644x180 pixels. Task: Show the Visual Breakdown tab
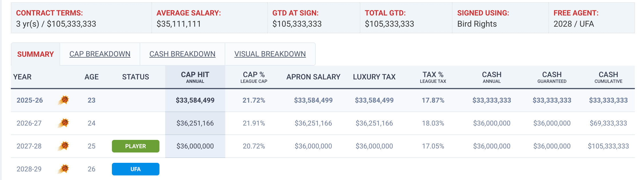click(270, 54)
